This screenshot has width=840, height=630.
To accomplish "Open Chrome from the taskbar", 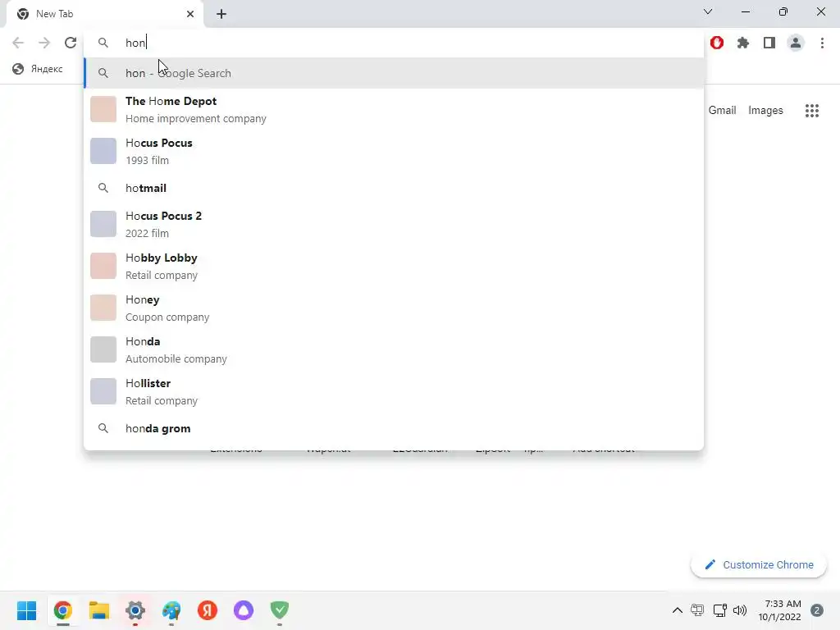I will coord(62,610).
